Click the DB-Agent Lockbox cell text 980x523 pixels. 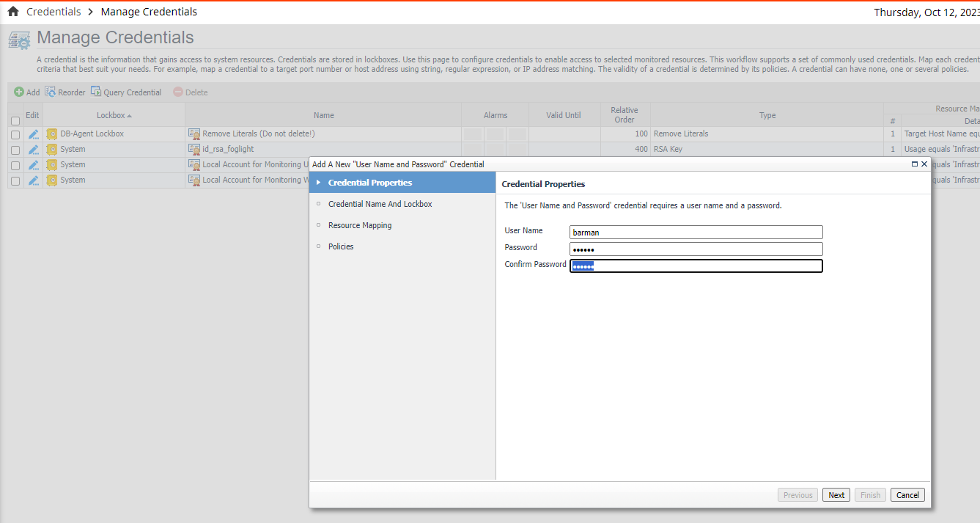[x=92, y=134]
